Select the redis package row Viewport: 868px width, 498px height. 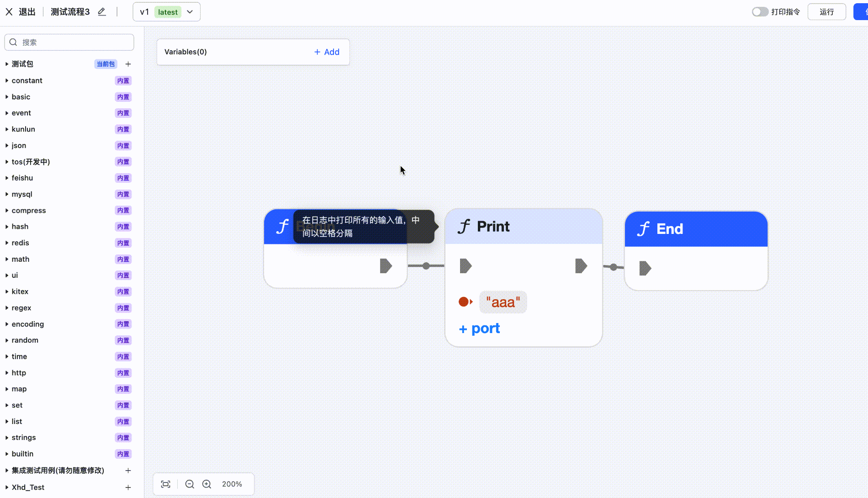coord(69,243)
